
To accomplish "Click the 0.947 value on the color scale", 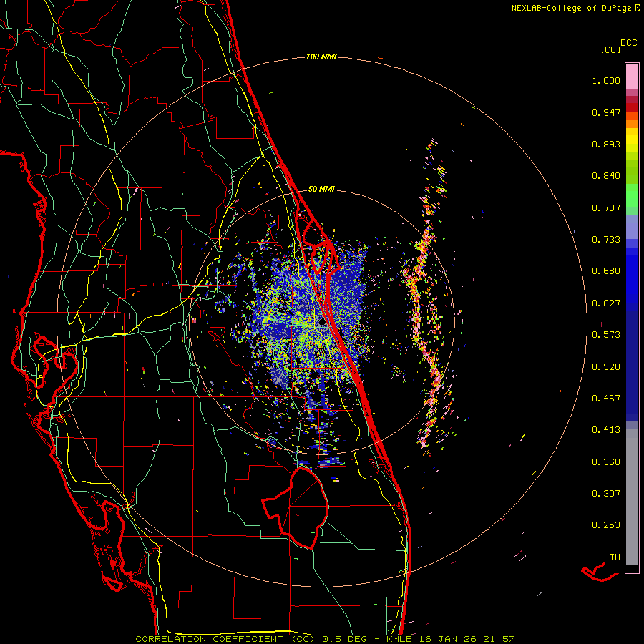I will 606,112.
